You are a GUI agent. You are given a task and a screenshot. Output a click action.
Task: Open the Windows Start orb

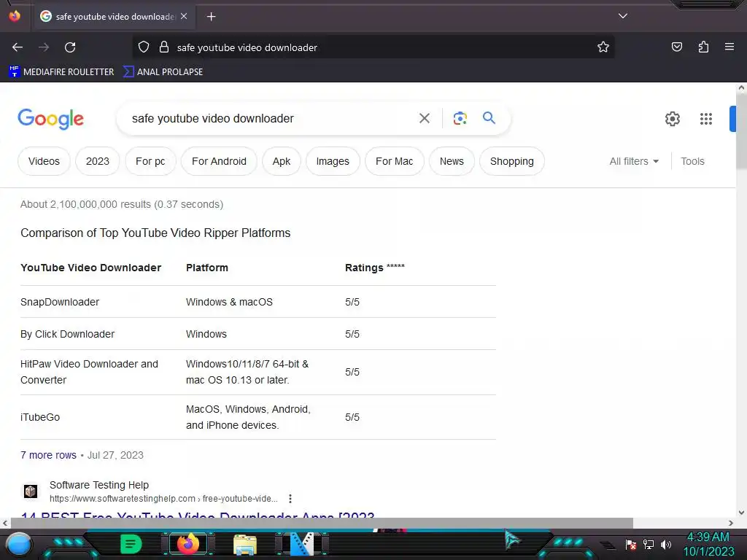point(19,544)
